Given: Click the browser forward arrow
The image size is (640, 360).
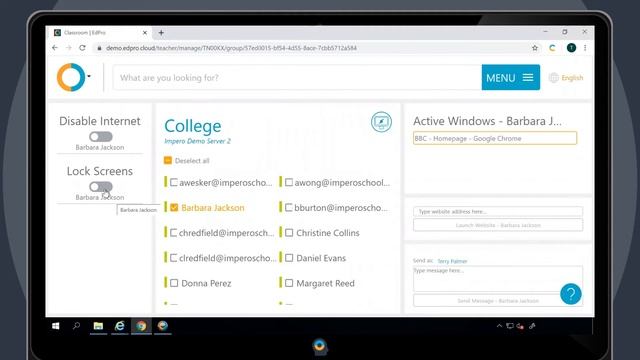Looking at the screenshot, I should pos(69,48).
